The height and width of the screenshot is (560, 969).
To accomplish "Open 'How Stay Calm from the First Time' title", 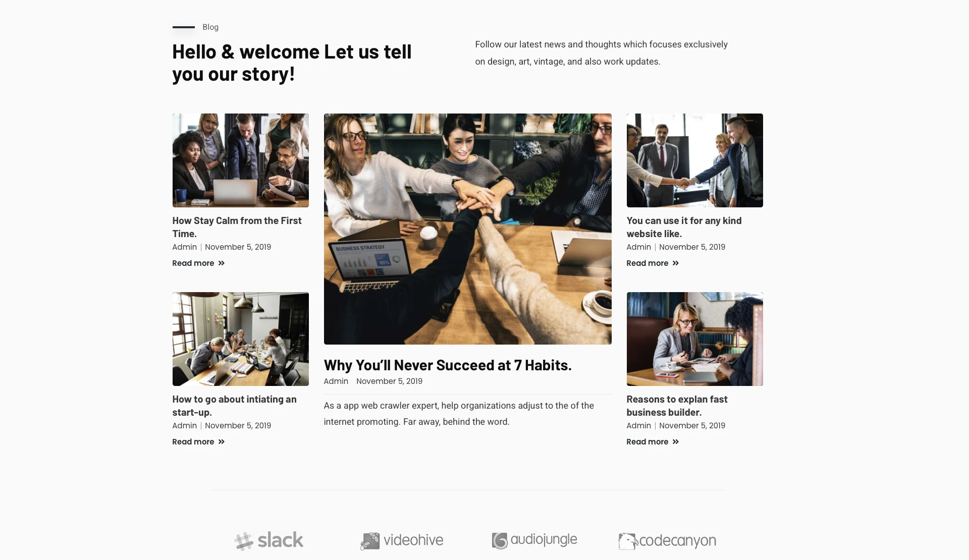I will click(x=237, y=227).
